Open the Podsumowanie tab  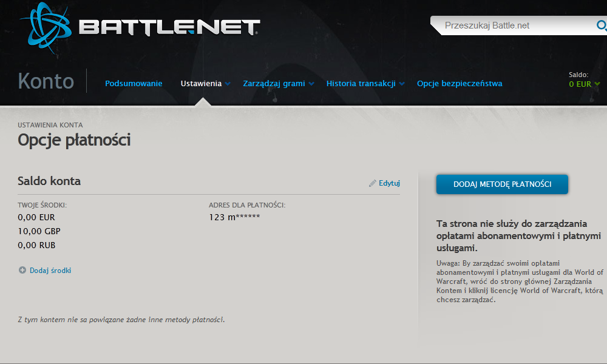coord(134,84)
